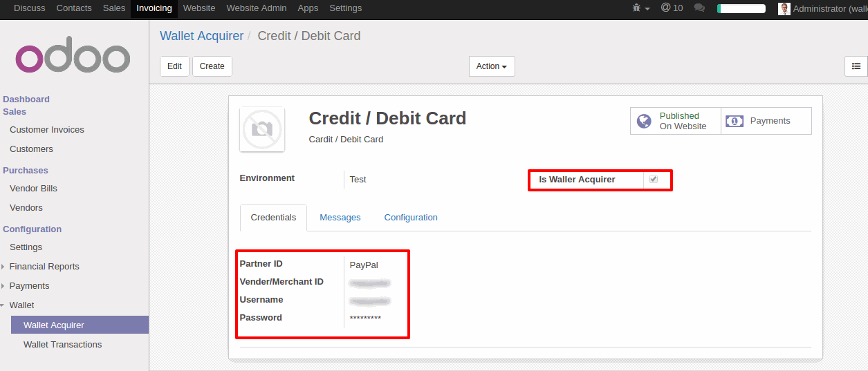Click the Cardit / Debit Card subtitle
The image size is (868, 371).
(x=346, y=140)
